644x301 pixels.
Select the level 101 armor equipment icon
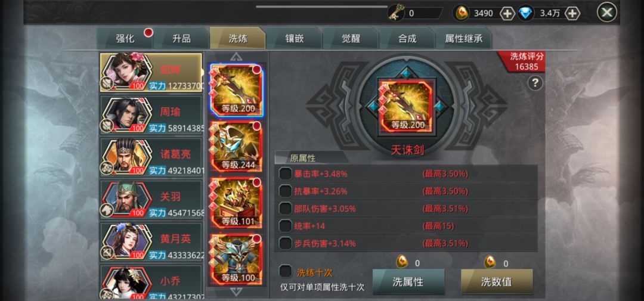click(x=237, y=203)
